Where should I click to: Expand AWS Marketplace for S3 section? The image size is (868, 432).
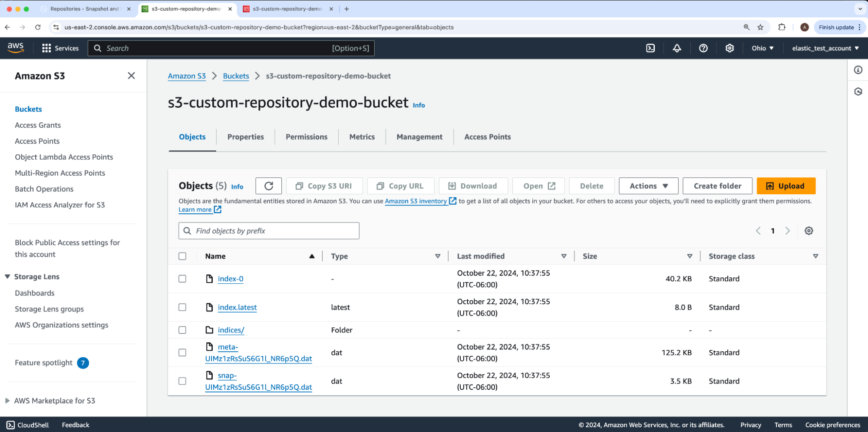click(7, 401)
